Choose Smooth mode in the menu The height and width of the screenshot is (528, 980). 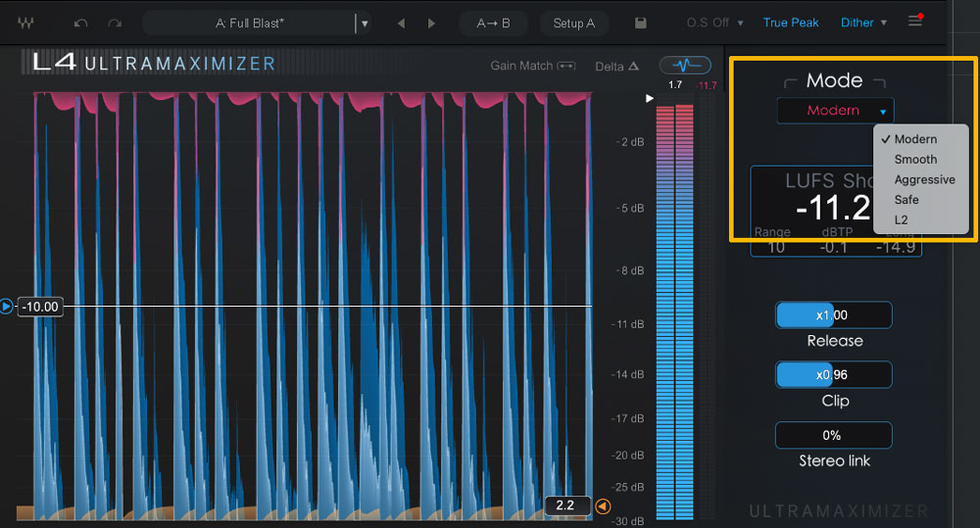coord(915,159)
